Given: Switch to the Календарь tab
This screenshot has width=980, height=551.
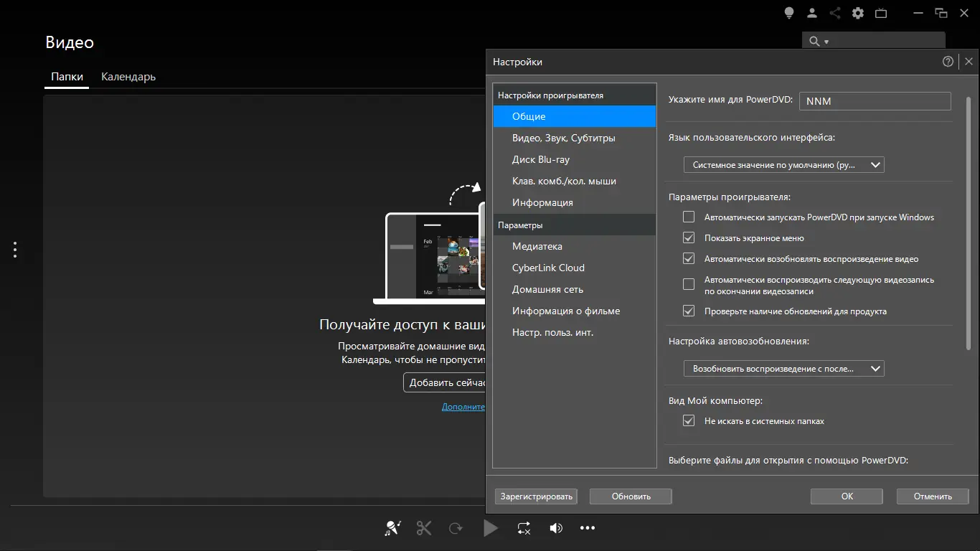Looking at the screenshot, I should point(128,77).
